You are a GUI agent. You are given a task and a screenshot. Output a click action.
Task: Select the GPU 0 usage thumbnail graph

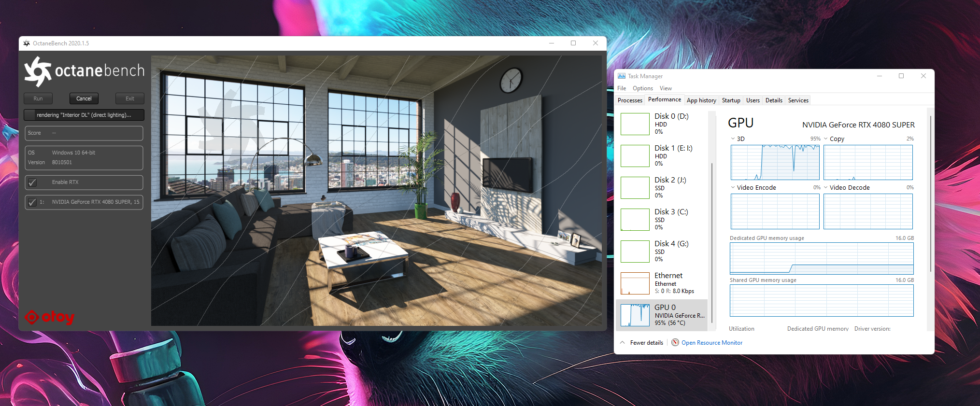click(635, 315)
